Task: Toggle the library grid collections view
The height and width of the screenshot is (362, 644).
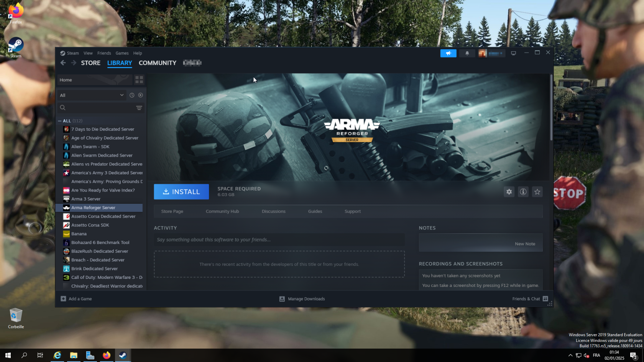Action: [139, 80]
